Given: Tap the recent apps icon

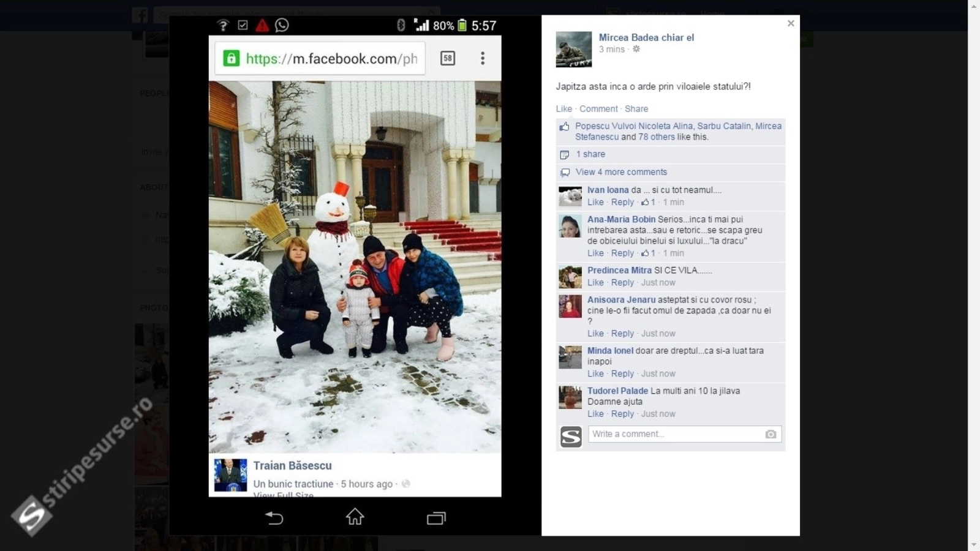Looking at the screenshot, I should pos(436,518).
